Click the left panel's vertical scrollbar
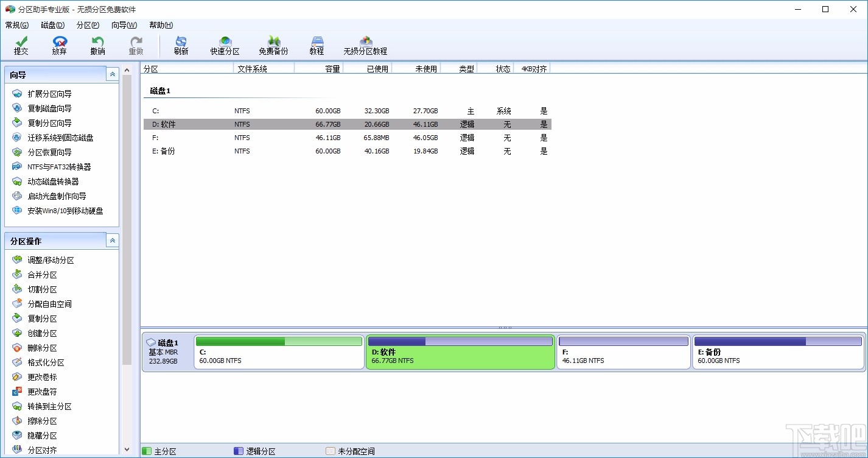This screenshot has width=868, height=458. tap(127, 219)
